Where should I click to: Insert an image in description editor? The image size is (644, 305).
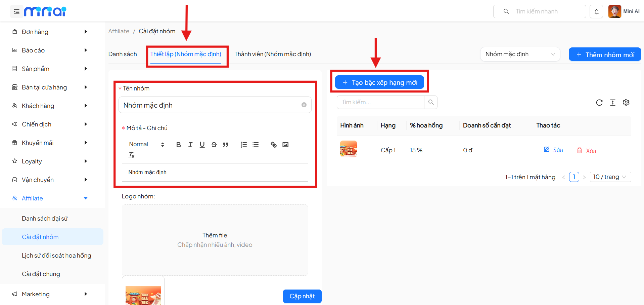point(285,145)
